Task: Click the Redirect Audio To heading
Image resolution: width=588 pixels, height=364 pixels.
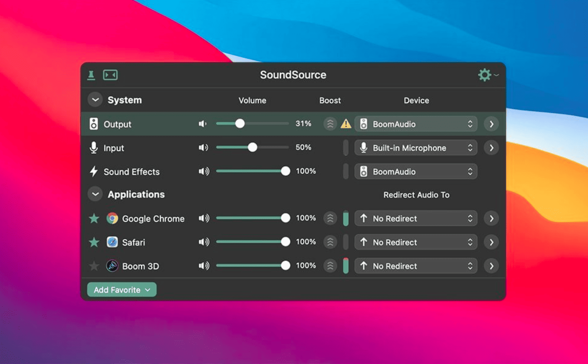Action: point(416,195)
